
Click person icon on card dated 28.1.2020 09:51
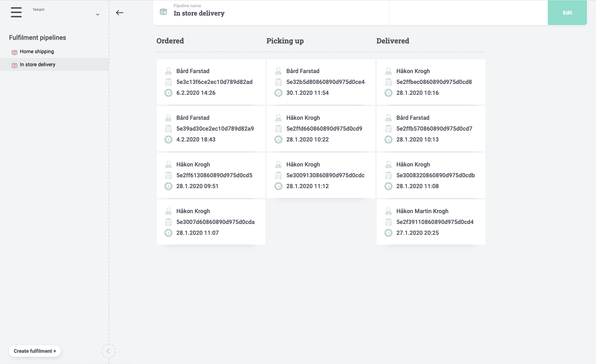[x=169, y=164]
